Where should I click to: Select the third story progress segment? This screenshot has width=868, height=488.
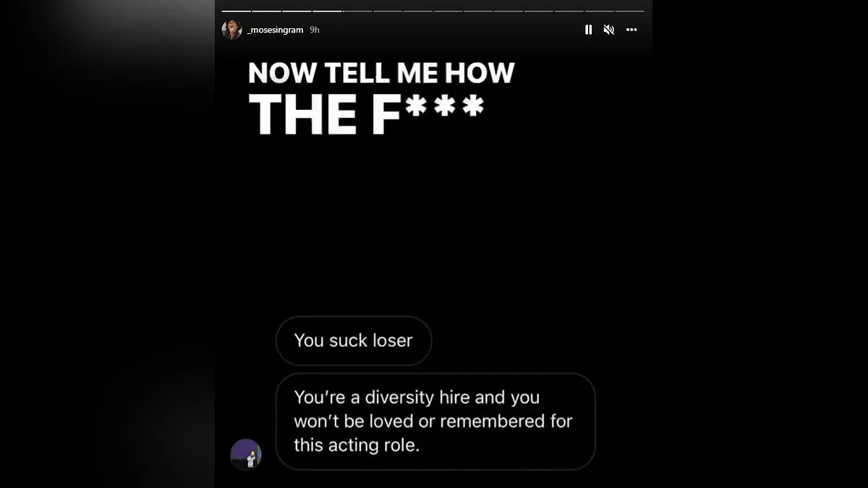click(297, 11)
